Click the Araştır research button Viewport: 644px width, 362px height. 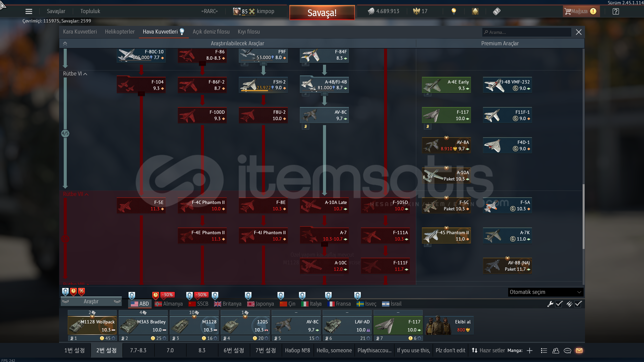point(91,302)
